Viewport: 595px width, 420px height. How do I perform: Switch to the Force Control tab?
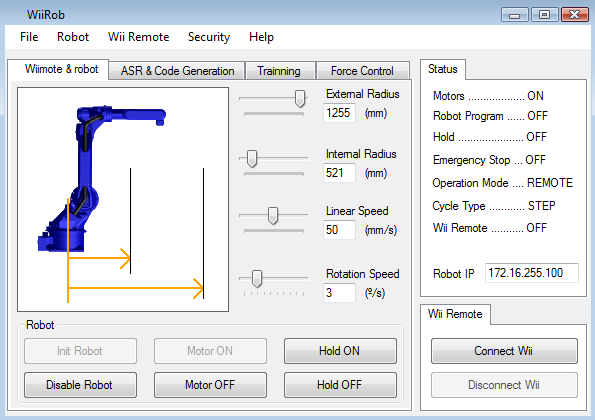click(x=362, y=71)
